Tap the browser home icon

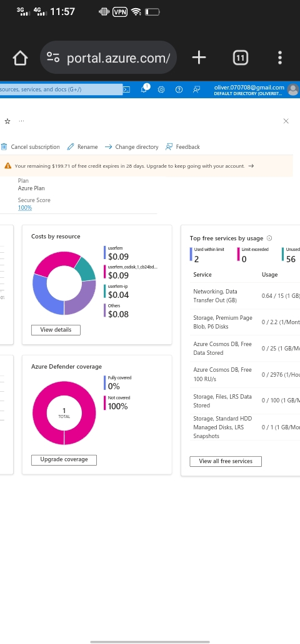[20, 58]
